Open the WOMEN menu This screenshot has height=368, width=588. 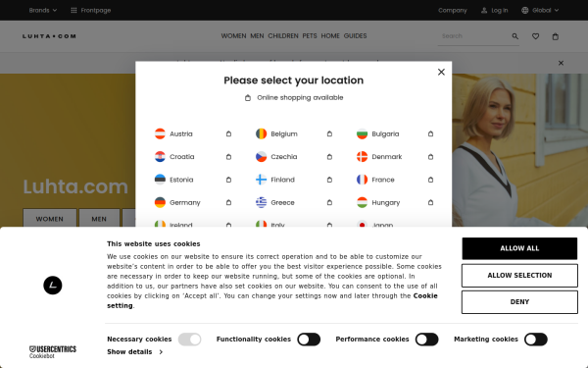(233, 36)
